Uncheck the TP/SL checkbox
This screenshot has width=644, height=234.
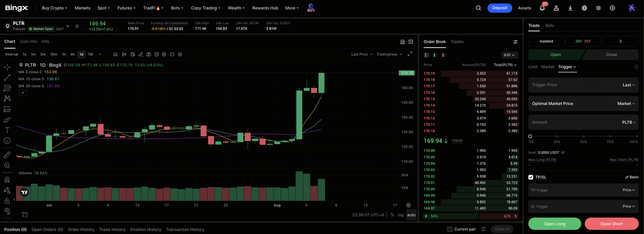click(531, 177)
